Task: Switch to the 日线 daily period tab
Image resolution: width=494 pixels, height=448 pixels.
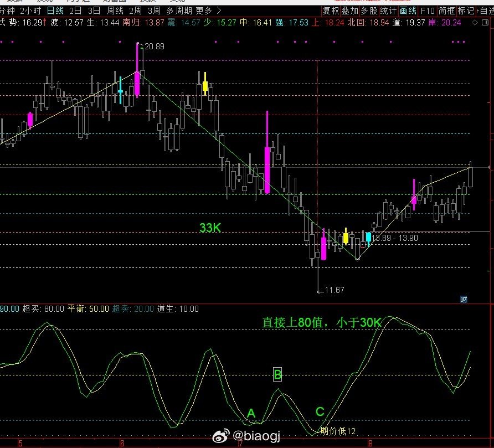Action: [55, 11]
